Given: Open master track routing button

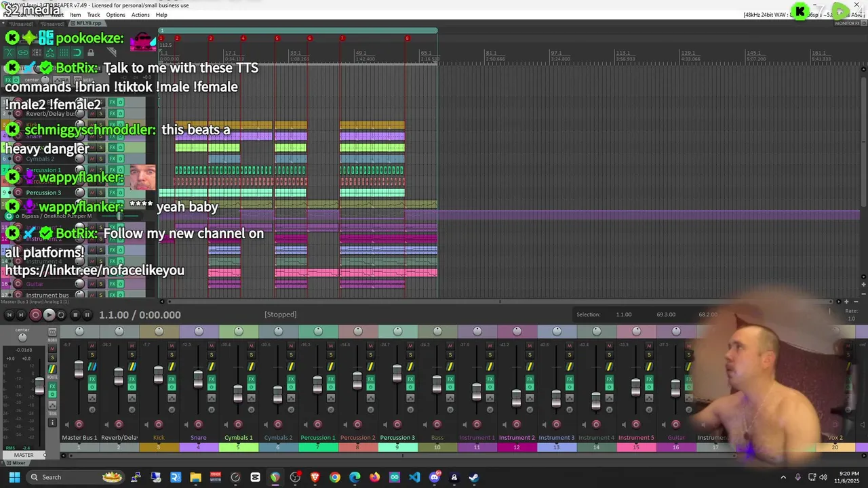Looking at the screenshot, I should 52,369.
